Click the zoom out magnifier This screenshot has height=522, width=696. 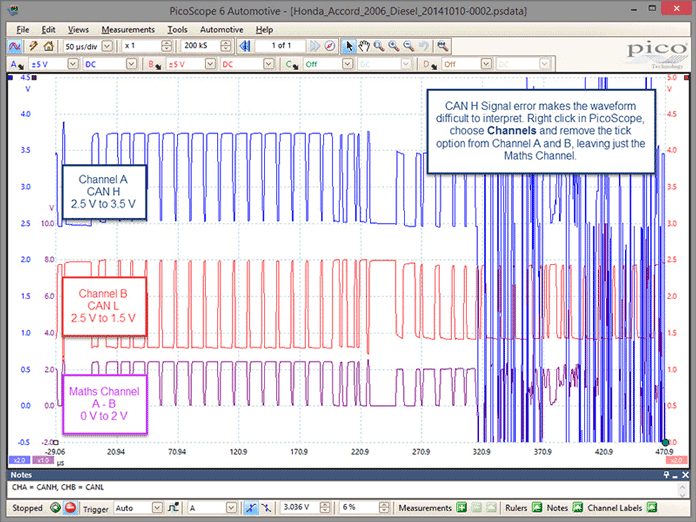[x=409, y=46]
